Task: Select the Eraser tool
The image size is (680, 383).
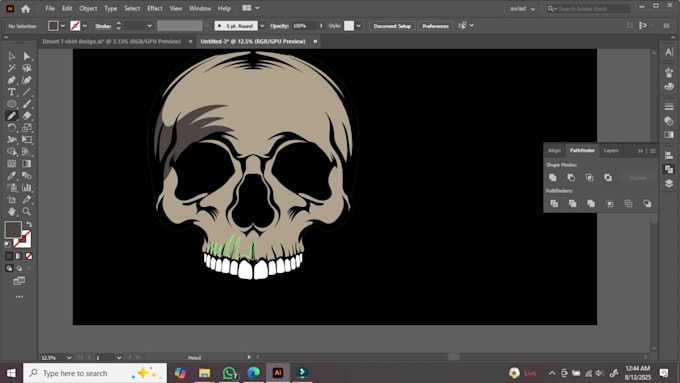Action: [27, 116]
